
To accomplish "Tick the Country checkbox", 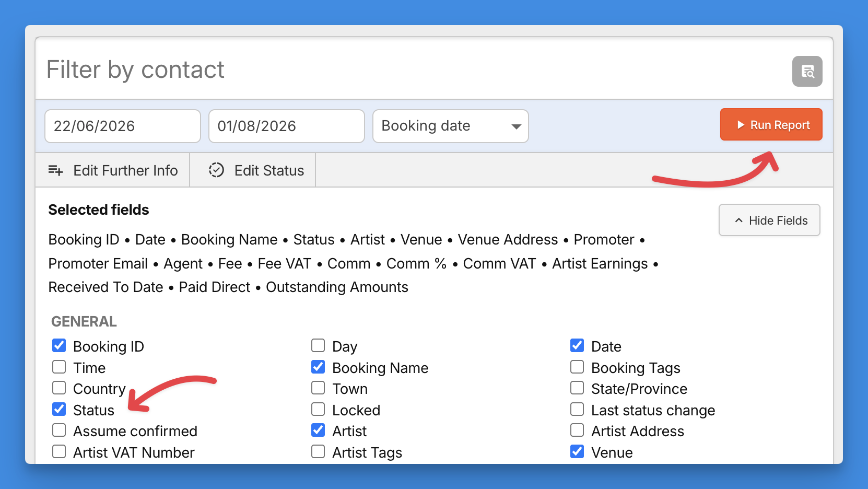I will [59, 388].
